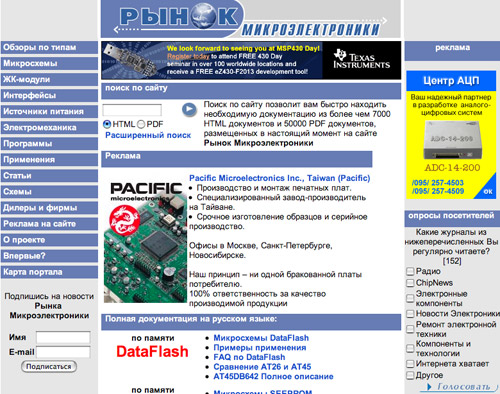This screenshot has height=394, width=500.
Task: Open the Texas Instruments logo ad
Action: [x=362, y=60]
